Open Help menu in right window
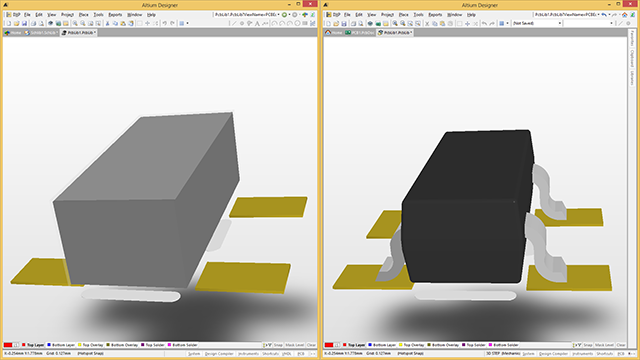The height and width of the screenshot is (360, 640). (471, 15)
